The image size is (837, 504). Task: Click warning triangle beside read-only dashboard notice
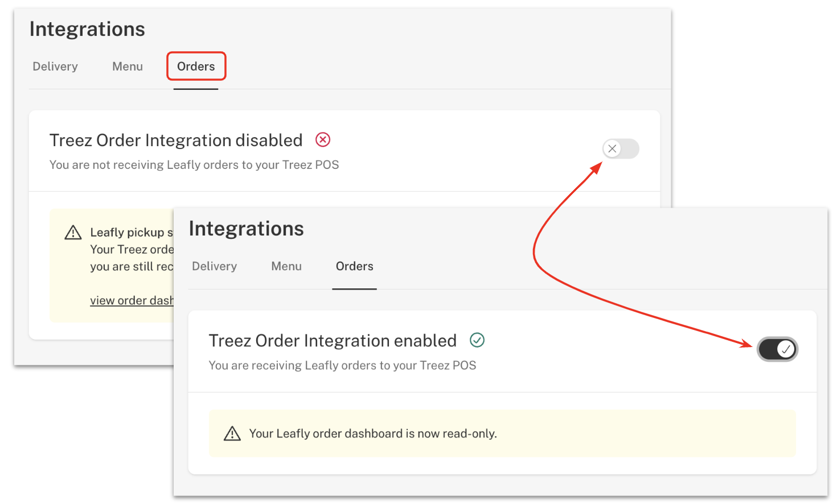coord(232,433)
